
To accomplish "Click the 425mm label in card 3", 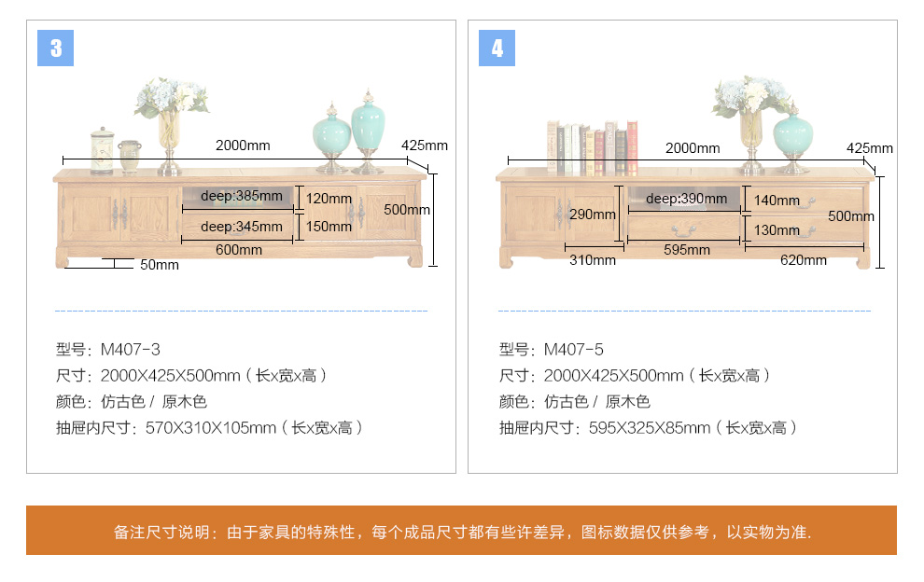I will pos(425,145).
